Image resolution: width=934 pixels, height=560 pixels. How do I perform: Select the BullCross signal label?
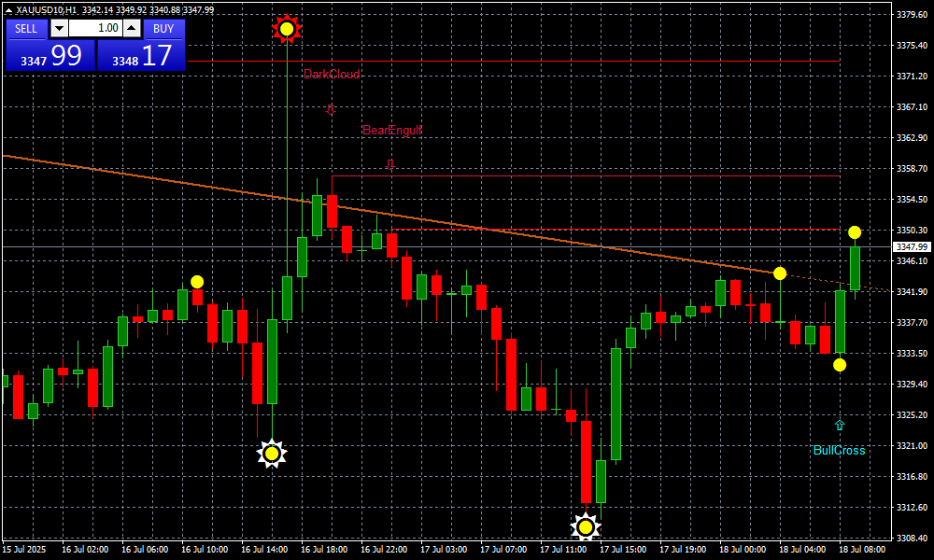(x=839, y=451)
